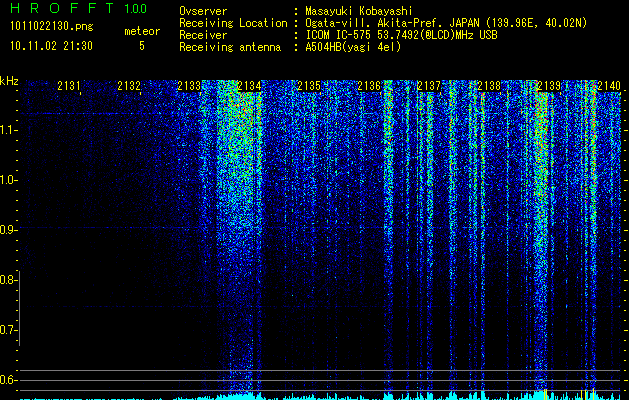
Task: Select the filename 1011022130.png
Action: coord(52,26)
